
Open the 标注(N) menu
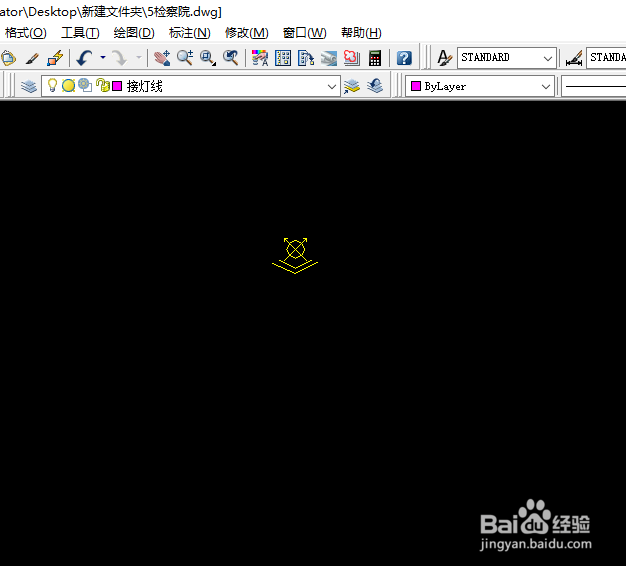[x=190, y=33]
